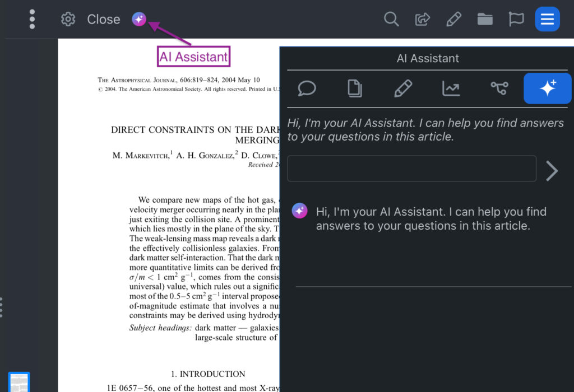This screenshot has width=574, height=392.
Task: Open the citation graph network tab
Action: click(499, 88)
